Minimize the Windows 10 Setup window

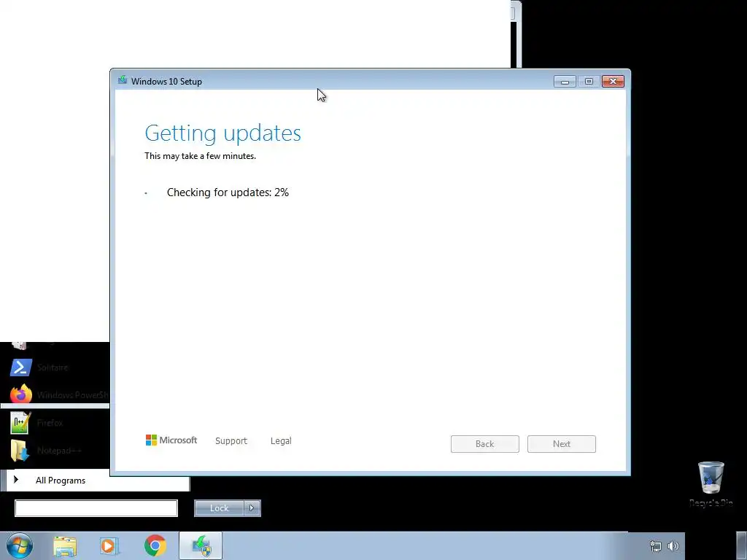pyautogui.click(x=565, y=82)
